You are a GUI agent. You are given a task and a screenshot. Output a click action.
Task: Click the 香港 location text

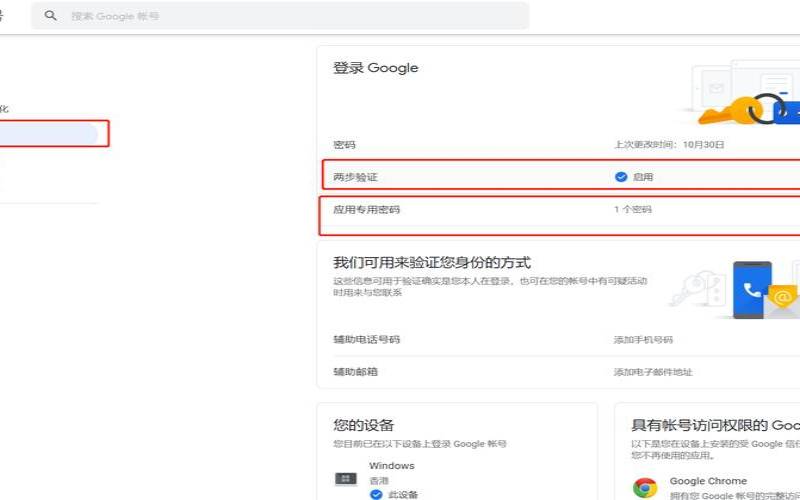click(x=379, y=481)
